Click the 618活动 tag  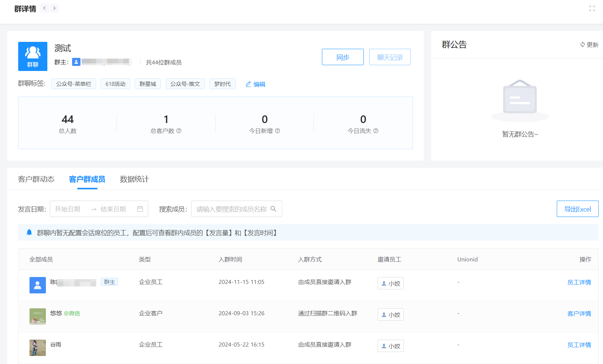[x=115, y=84]
